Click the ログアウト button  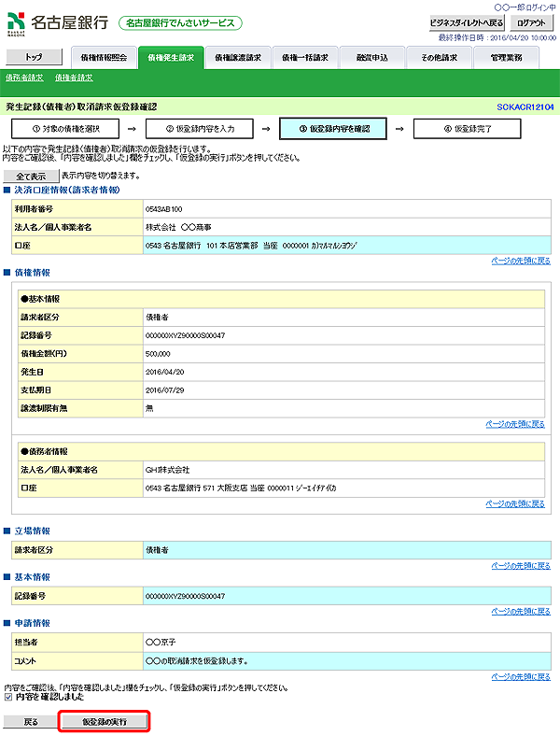coord(531,22)
